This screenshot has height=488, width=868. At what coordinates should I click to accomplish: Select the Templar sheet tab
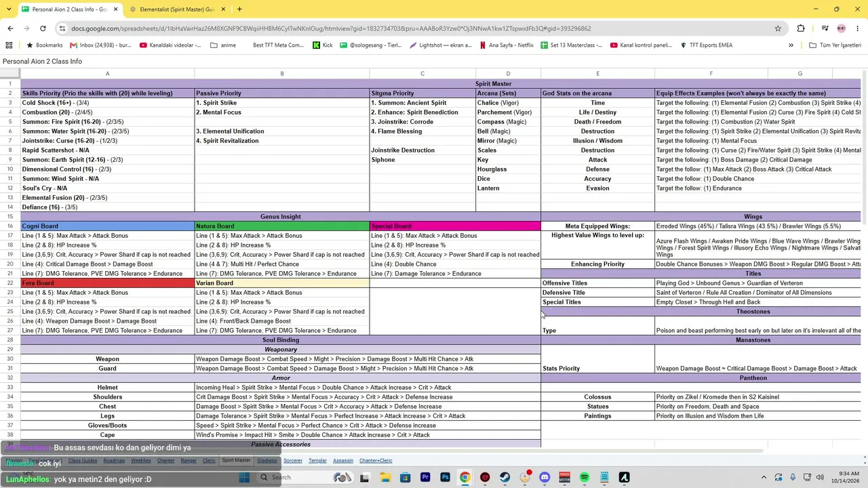click(317, 461)
